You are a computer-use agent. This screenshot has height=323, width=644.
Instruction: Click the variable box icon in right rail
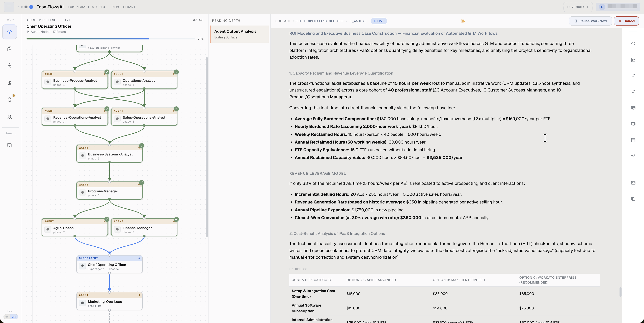633,60
